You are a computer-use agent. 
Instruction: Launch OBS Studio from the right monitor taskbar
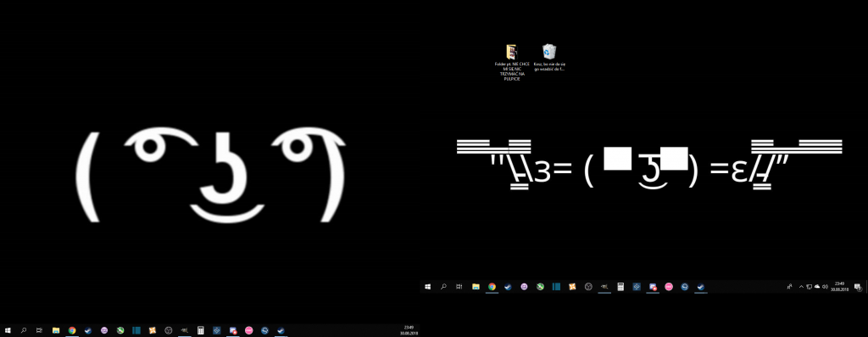pos(588,287)
